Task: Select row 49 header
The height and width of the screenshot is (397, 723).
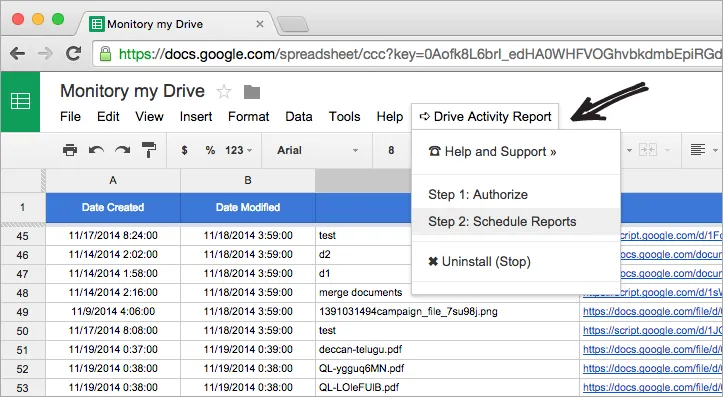Action: [23, 312]
